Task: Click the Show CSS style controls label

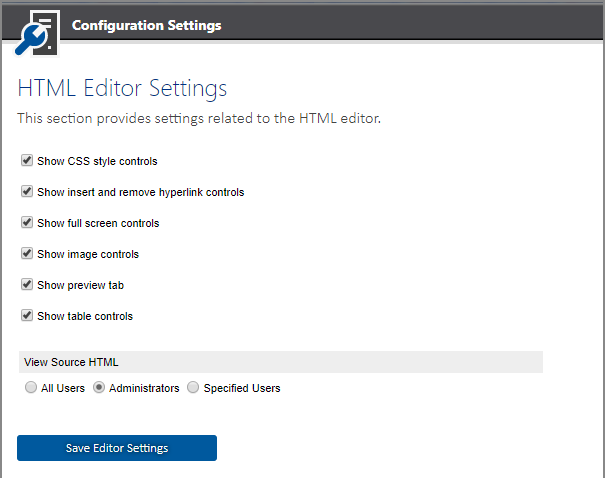Action: coord(97,161)
